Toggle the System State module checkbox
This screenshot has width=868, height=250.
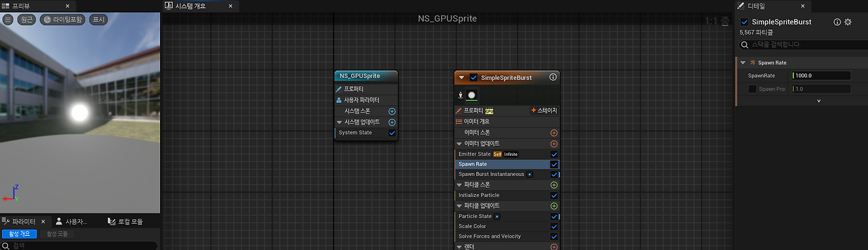392,133
